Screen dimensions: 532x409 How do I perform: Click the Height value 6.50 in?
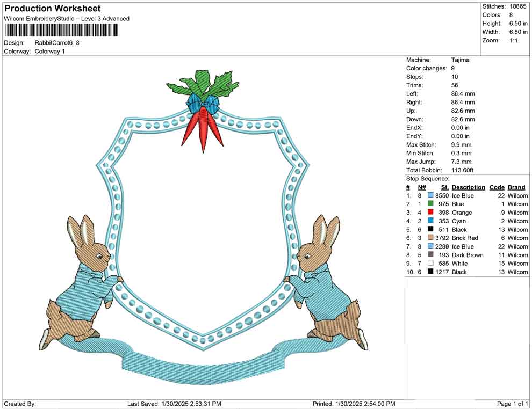click(519, 24)
